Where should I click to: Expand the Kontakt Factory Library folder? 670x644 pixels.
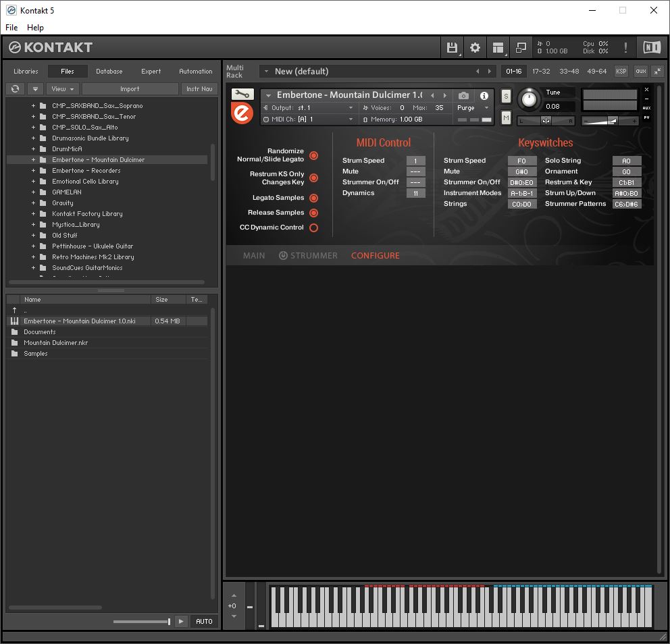[x=33, y=213]
